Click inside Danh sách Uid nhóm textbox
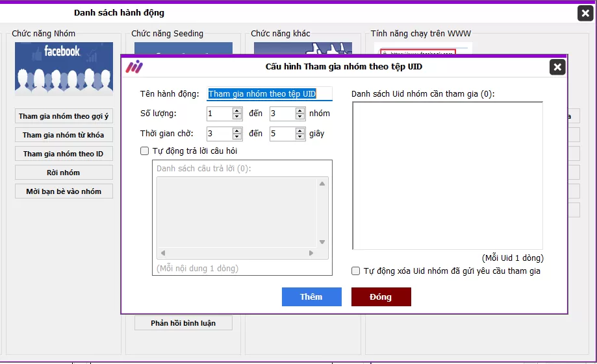597x364 pixels. click(447, 175)
